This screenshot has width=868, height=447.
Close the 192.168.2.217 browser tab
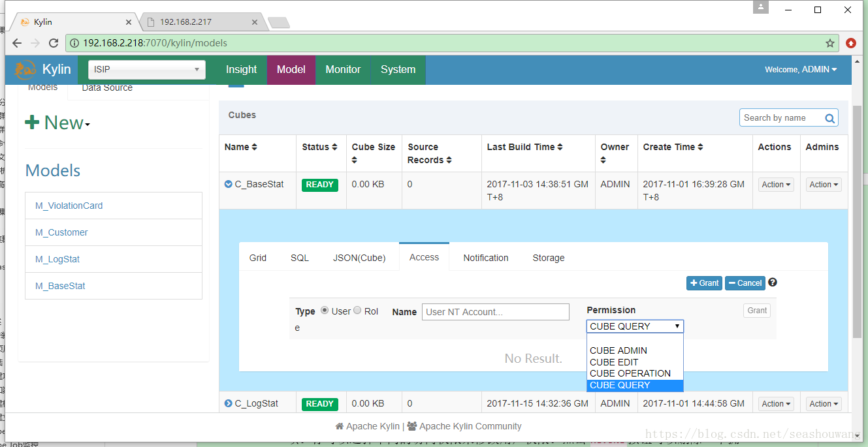[255, 22]
